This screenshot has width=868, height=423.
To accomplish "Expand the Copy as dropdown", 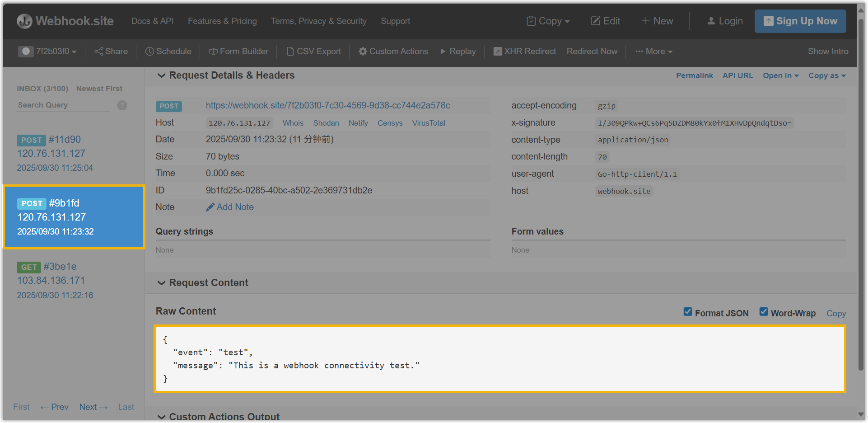I will point(827,76).
